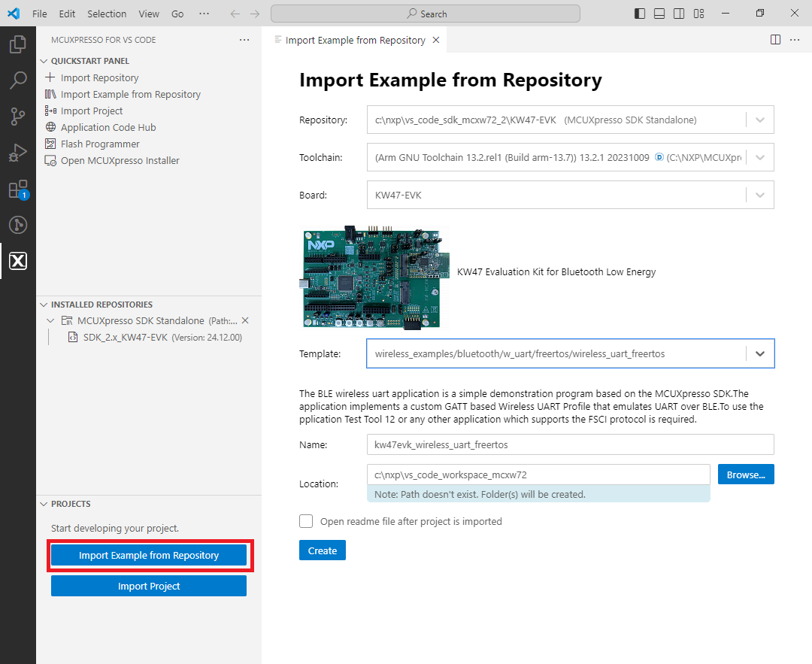The width and height of the screenshot is (812, 664).
Task: Click the Search icon in the activity bar
Action: click(x=18, y=80)
